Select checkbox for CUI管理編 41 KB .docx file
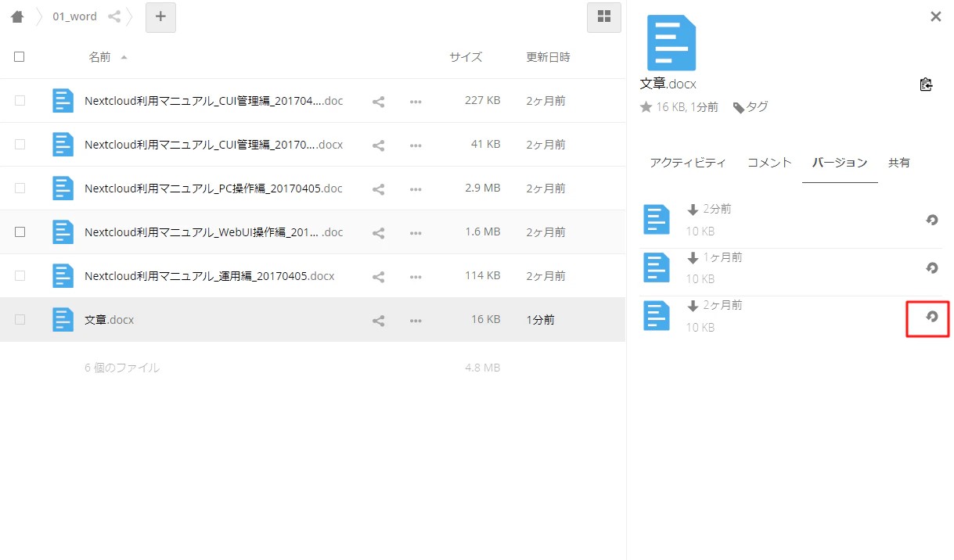Viewport: 954px width, 560px height. point(20,145)
